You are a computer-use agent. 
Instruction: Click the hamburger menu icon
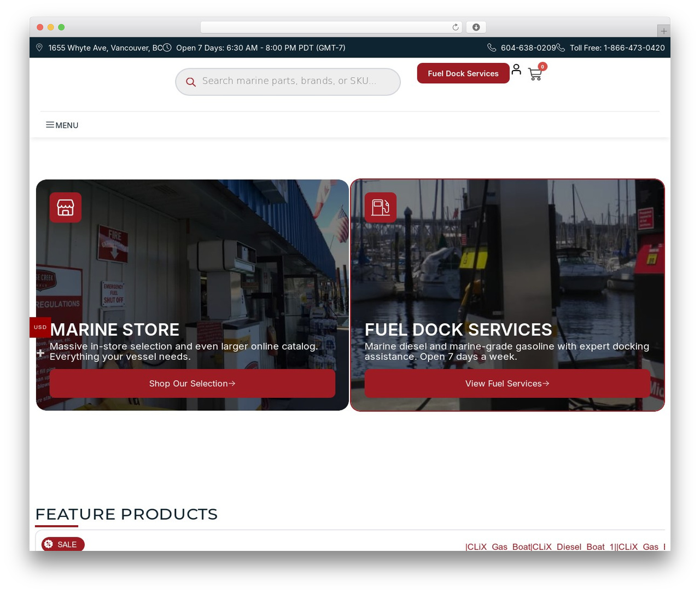[x=50, y=125]
